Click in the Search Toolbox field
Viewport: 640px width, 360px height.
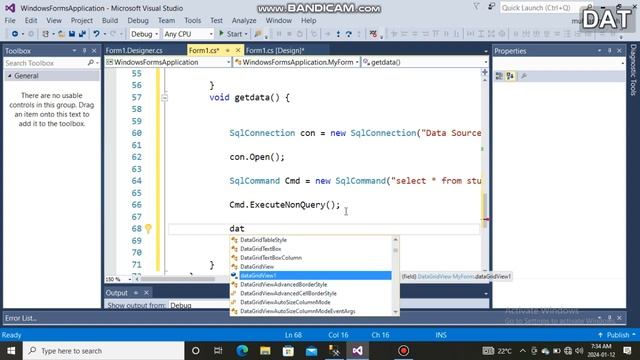[45, 63]
